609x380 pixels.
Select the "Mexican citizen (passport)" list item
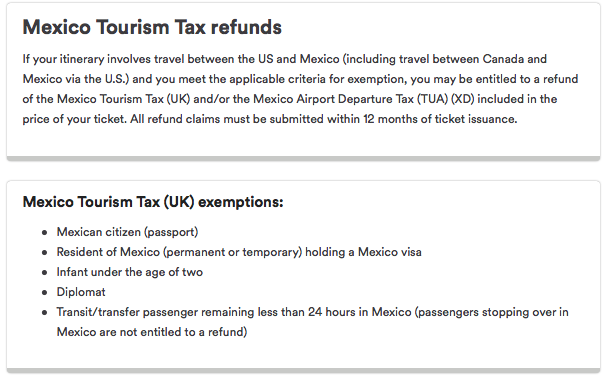click(x=127, y=232)
